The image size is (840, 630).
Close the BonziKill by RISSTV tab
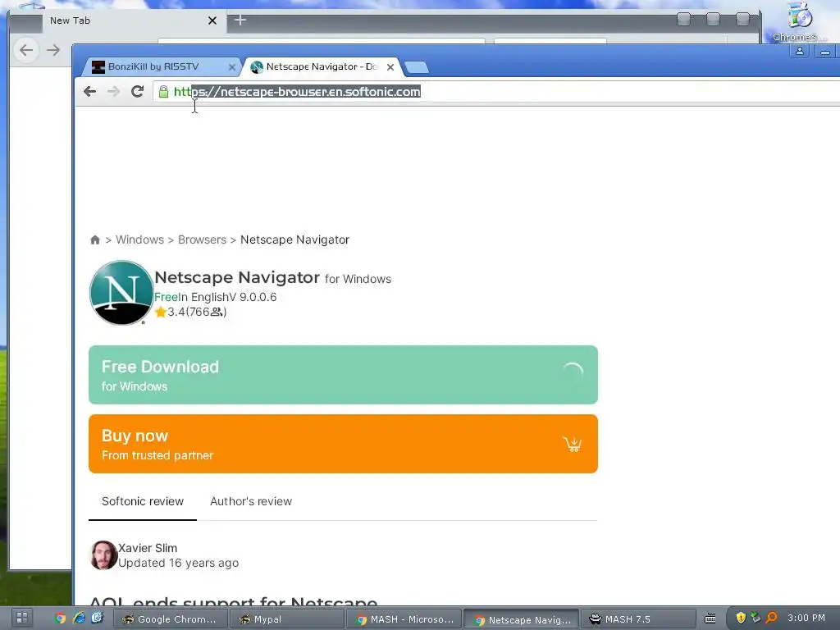click(231, 67)
